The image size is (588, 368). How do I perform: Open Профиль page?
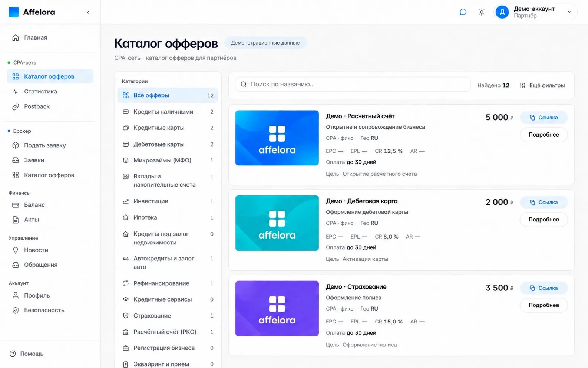click(x=50, y=295)
